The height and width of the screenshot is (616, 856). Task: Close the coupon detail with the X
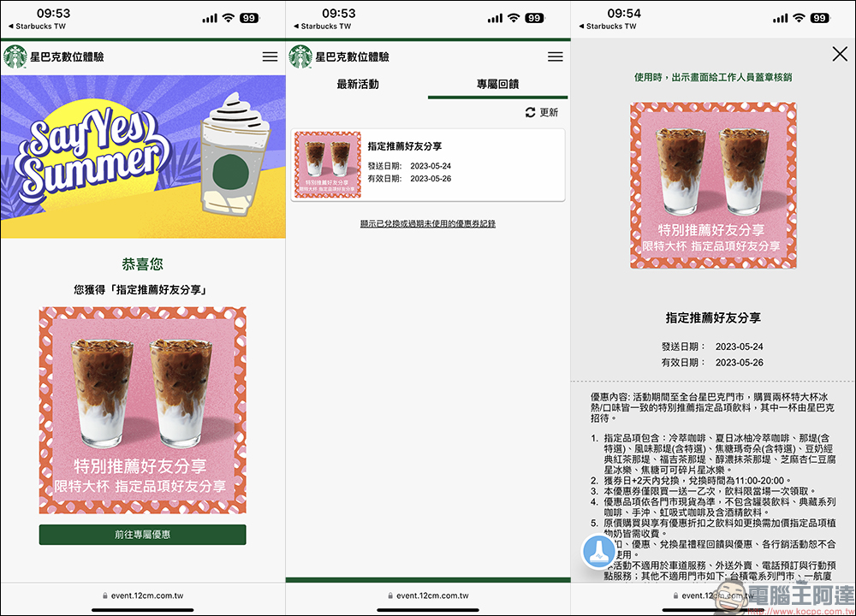coord(840,55)
